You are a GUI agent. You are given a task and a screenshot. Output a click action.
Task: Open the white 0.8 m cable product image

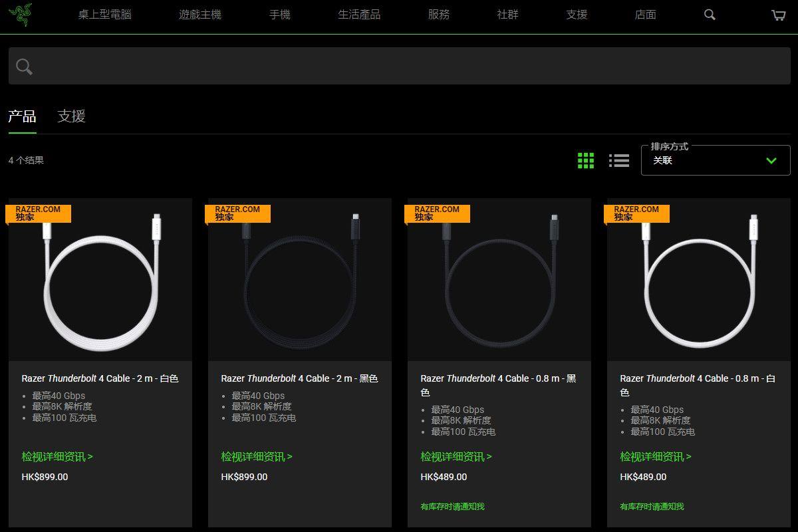click(699, 280)
